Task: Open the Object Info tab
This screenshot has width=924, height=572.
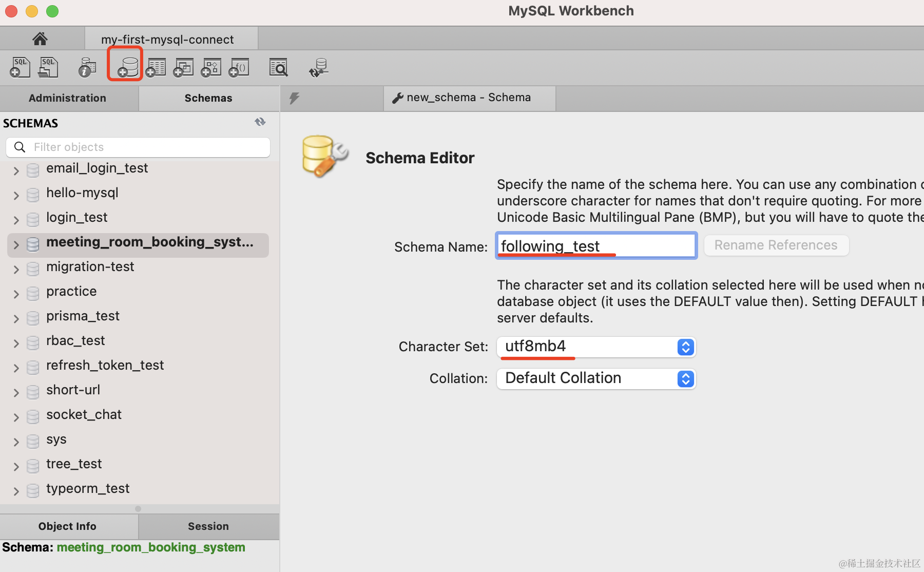Action: pos(69,526)
